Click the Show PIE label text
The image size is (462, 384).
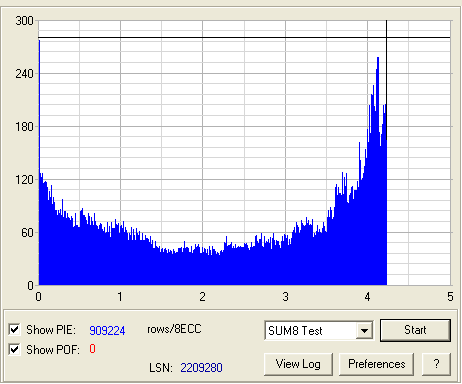tap(51, 330)
